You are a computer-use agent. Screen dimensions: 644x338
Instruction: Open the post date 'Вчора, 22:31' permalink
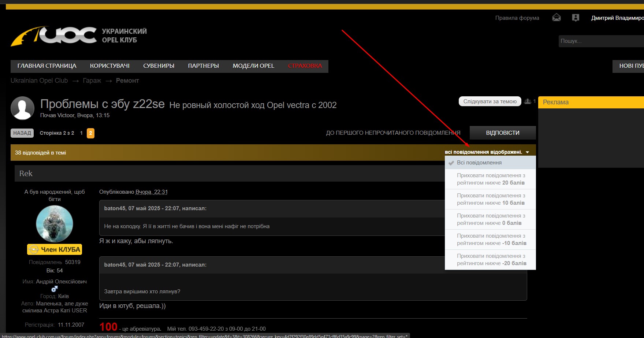152,192
